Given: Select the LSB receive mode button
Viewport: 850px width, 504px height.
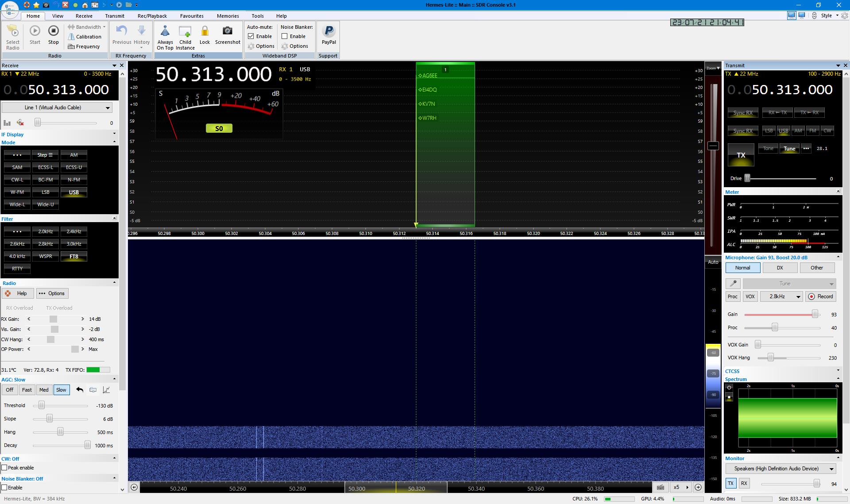Looking at the screenshot, I should (x=46, y=192).
